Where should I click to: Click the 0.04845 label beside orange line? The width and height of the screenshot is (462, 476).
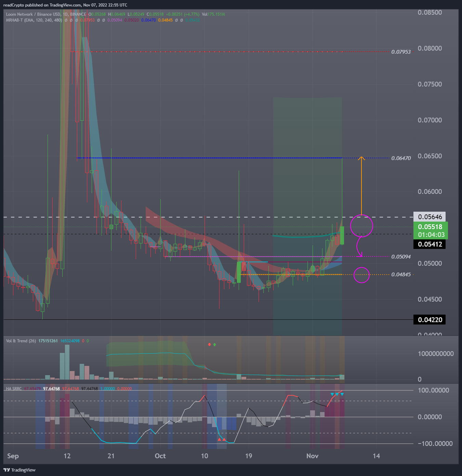pyautogui.click(x=401, y=275)
